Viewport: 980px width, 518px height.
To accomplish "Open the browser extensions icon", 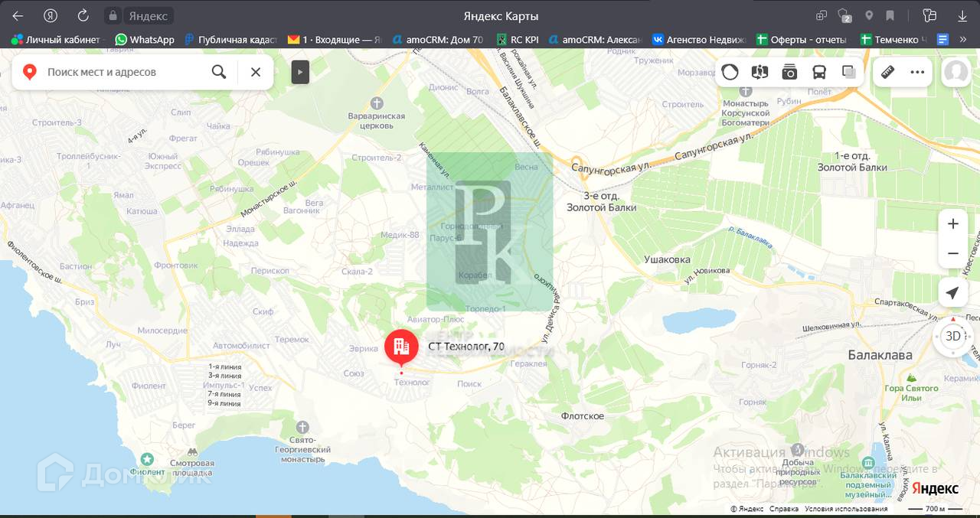I will pos(822,15).
